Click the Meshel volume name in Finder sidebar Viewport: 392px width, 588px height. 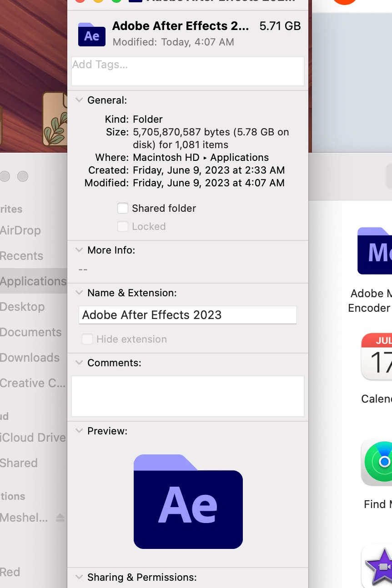coord(25,518)
